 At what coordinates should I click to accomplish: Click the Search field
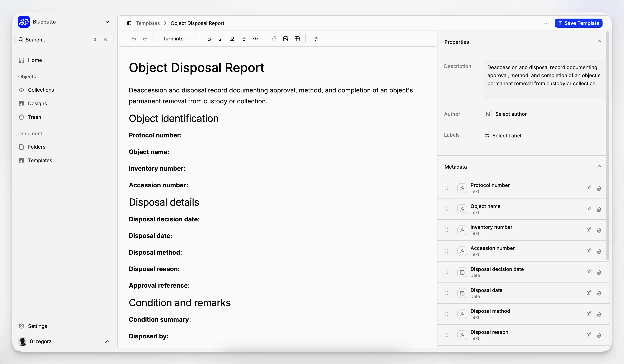pos(64,40)
